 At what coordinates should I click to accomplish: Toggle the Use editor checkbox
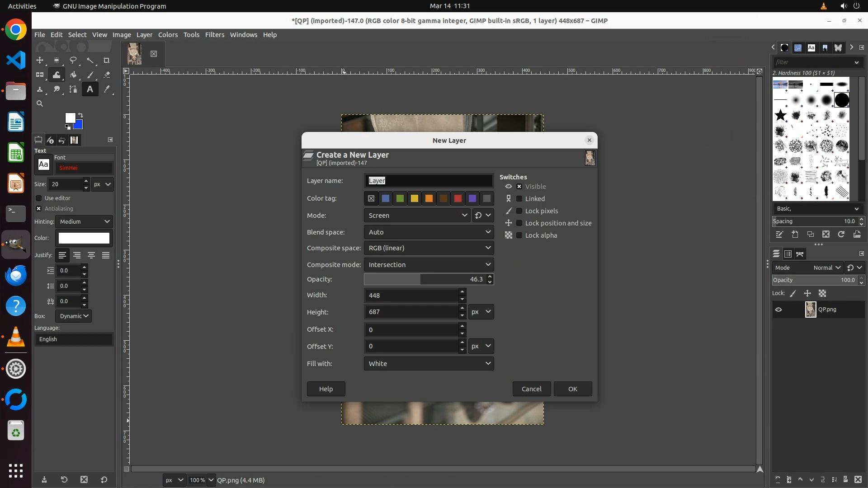(x=39, y=198)
